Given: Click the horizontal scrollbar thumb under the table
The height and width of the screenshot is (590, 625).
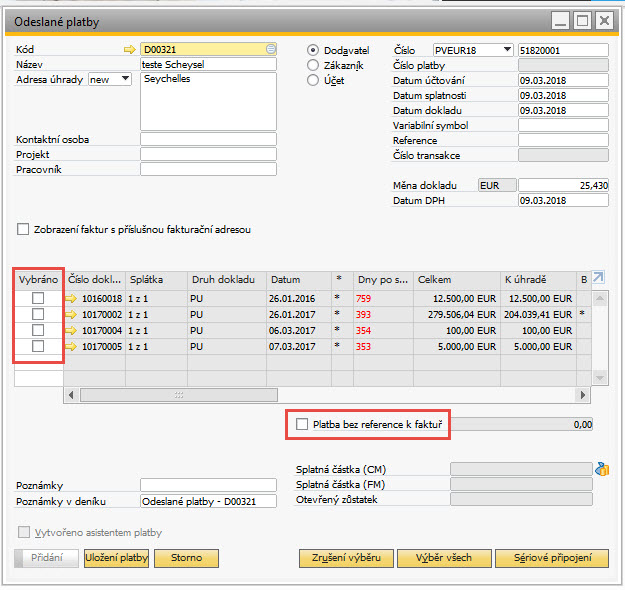Looking at the screenshot, I should coord(179,395).
